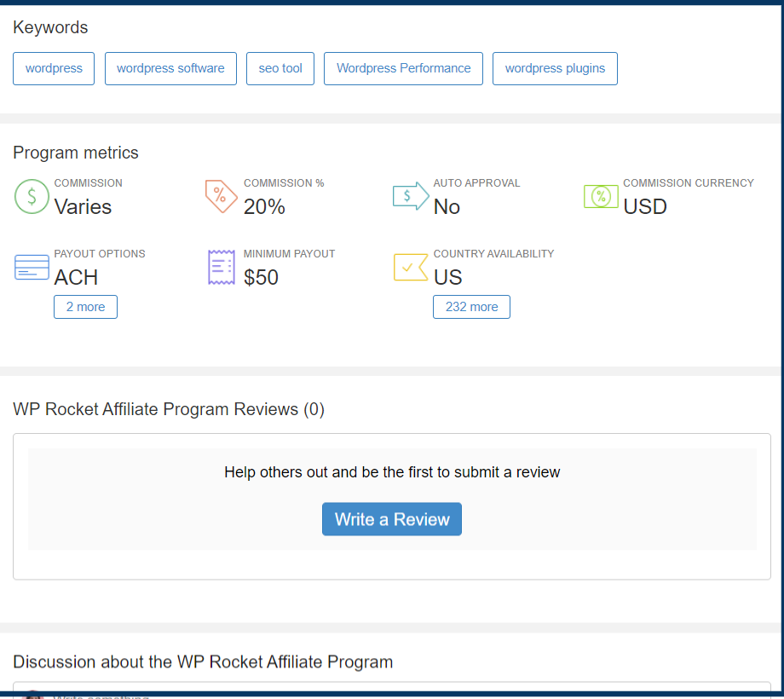Click 'Discussion about the WP Rocket Affiliate Program' heading

point(203,661)
